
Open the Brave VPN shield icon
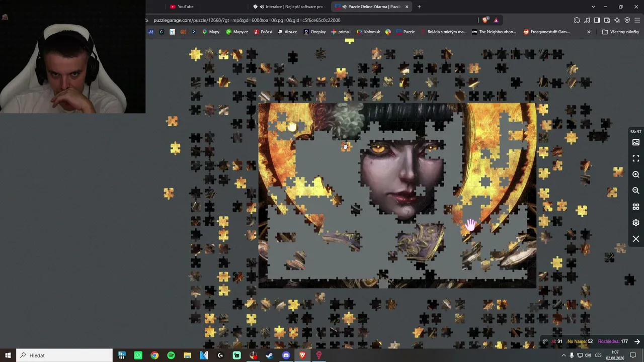tap(627, 20)
